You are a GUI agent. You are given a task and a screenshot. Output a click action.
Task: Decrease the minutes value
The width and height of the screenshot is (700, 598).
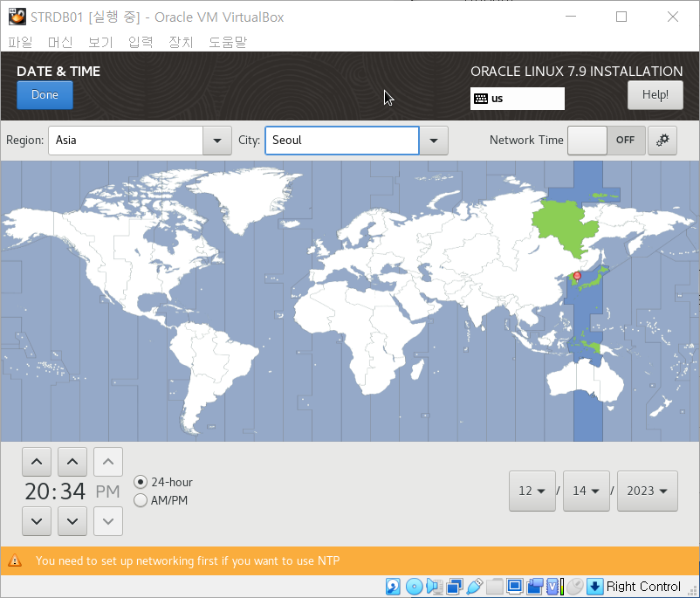pos(72,521)
